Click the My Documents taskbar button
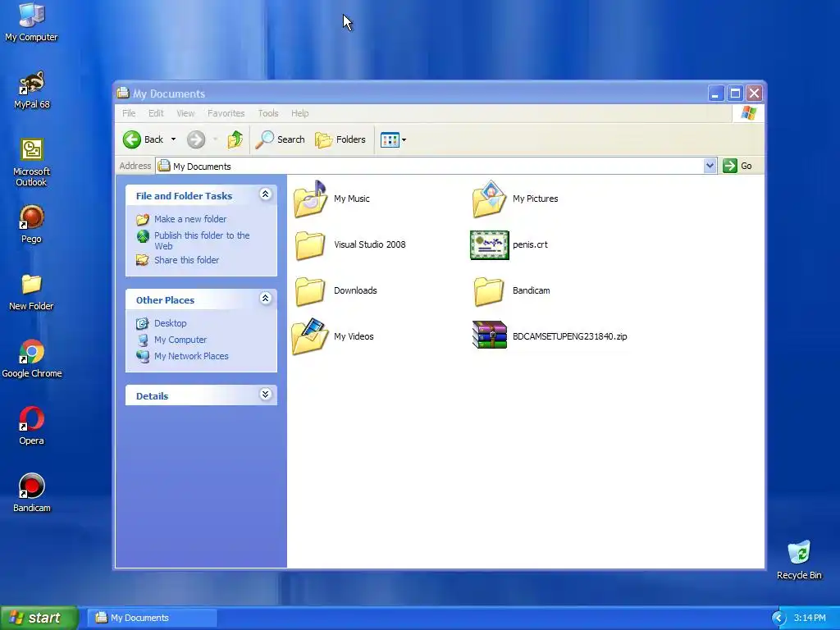The height and width of the screenshot is (630, 840). click(x=152, y=618)
